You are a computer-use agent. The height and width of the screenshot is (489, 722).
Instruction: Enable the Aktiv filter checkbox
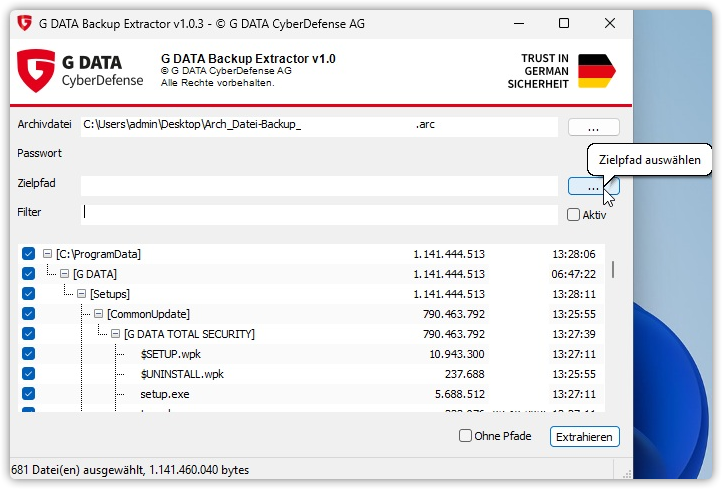(x=573, y=215)
